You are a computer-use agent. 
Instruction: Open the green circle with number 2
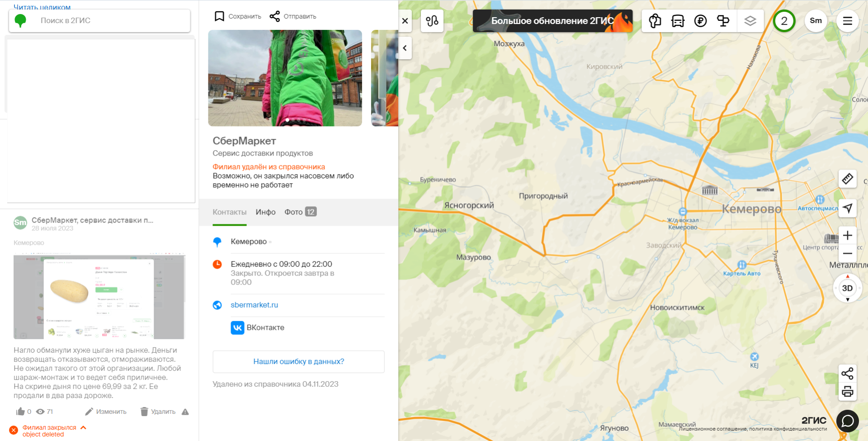(x=784, y=21)
